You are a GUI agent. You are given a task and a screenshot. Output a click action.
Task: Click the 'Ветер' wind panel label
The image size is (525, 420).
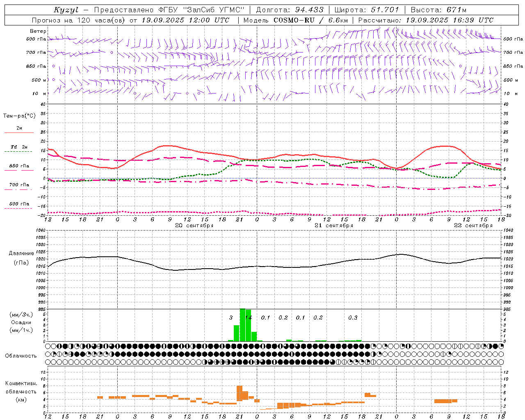[x=38, y=31]
